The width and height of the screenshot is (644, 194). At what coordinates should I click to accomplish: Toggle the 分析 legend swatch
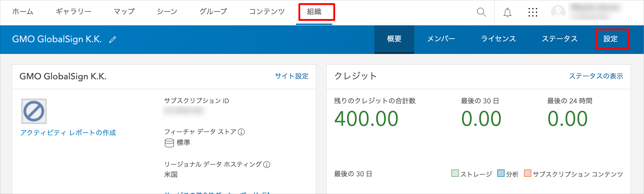coord(501,173)
